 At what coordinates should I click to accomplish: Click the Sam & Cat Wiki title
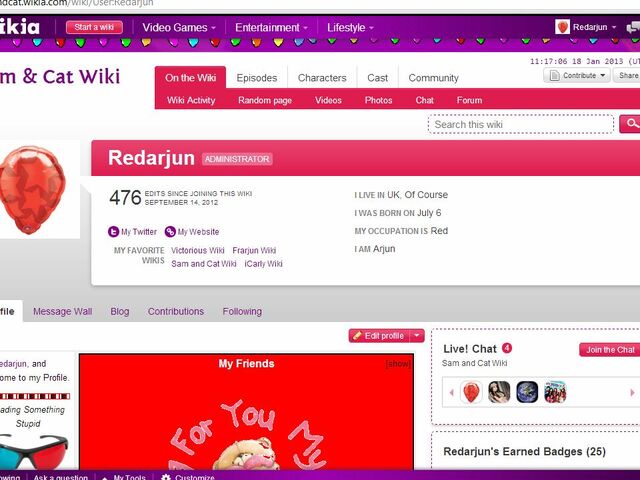pos(60,76)
